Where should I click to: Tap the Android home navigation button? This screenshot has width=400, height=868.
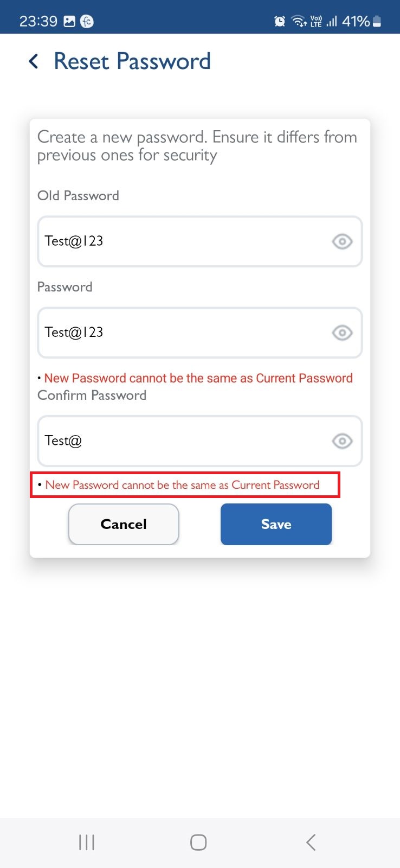pyautogui.click(x=198, y=843)
